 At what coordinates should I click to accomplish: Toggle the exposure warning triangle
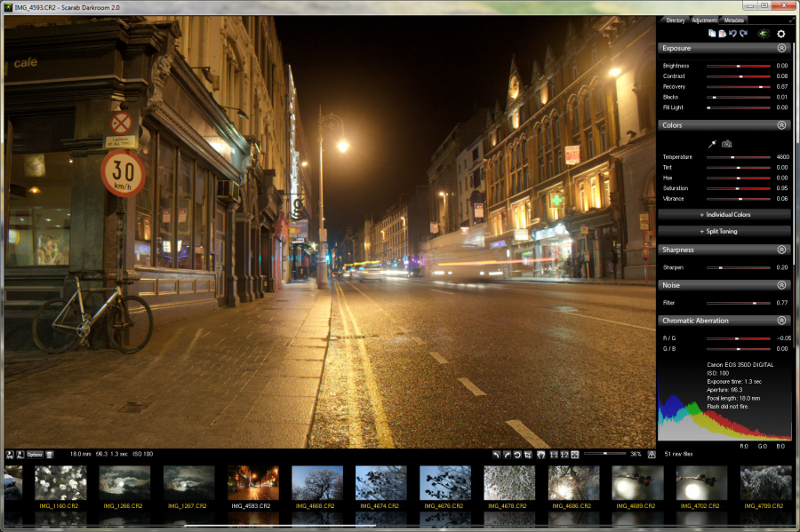tap(652, 454)
